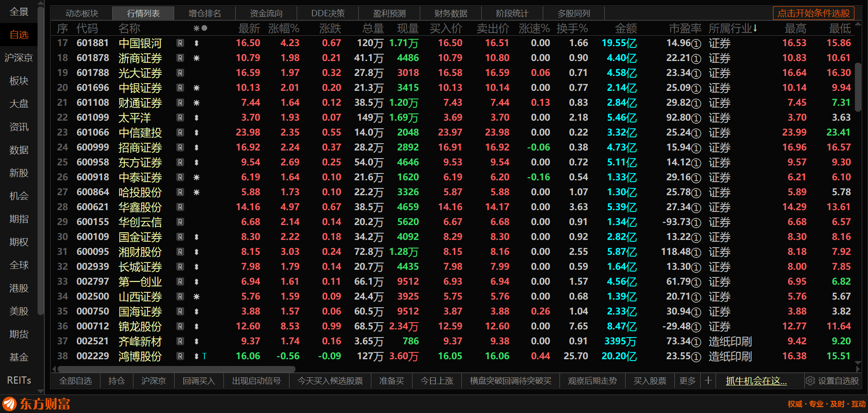Click the arrow marker icon for 国金证券
This screenshot has height=413, width=868.
196,237
